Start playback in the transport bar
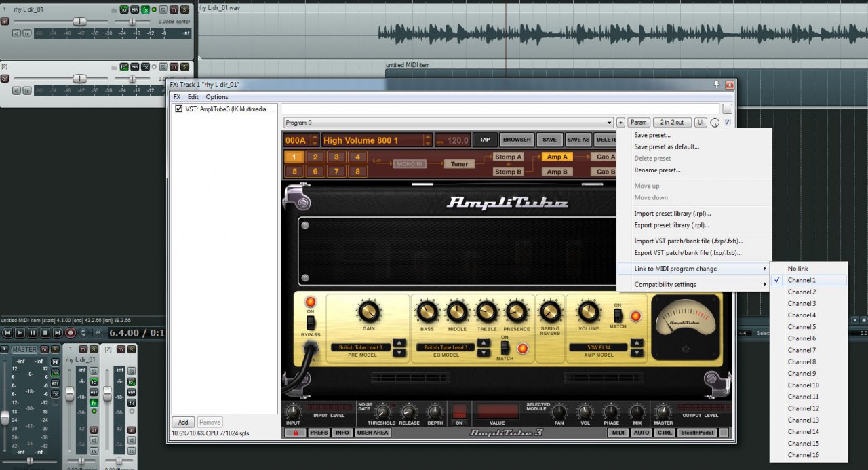 click(x=20, y=333)
